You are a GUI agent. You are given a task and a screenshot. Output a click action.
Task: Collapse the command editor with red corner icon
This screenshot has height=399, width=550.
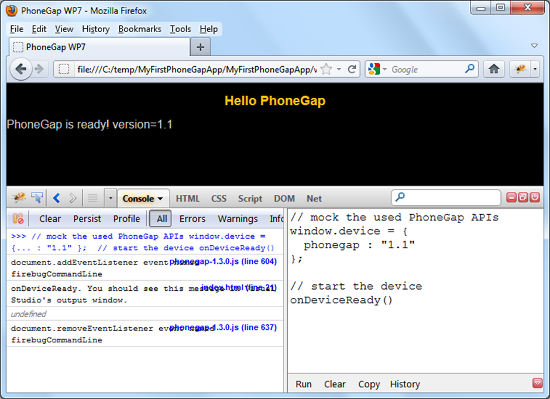pyautogui.click(x=537, y=383)
